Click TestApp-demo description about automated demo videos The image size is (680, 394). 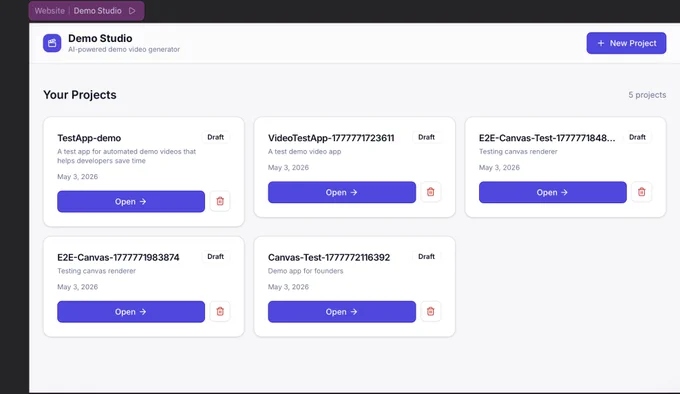click(127, 156)
